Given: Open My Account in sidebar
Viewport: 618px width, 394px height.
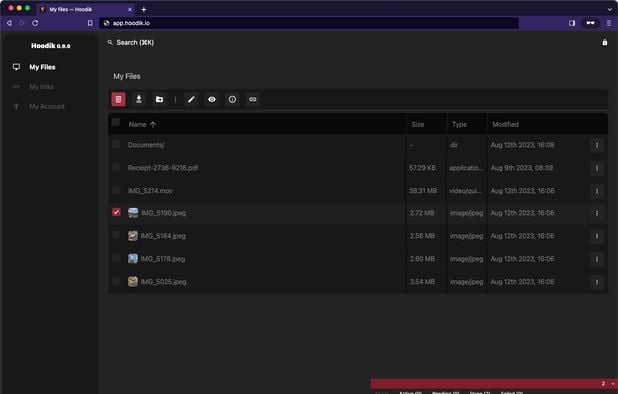Looking at the screenshot, I should tap(47, 106).
